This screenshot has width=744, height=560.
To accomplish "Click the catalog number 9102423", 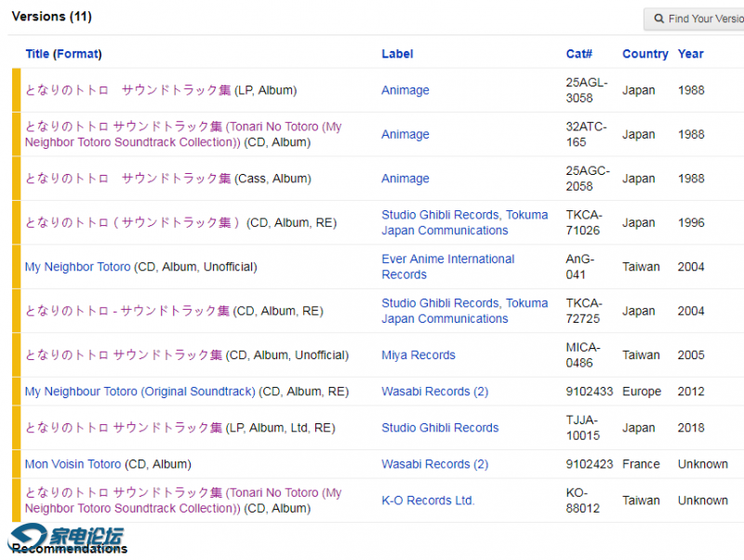I will pyautogui.click(x=590, y=464).
